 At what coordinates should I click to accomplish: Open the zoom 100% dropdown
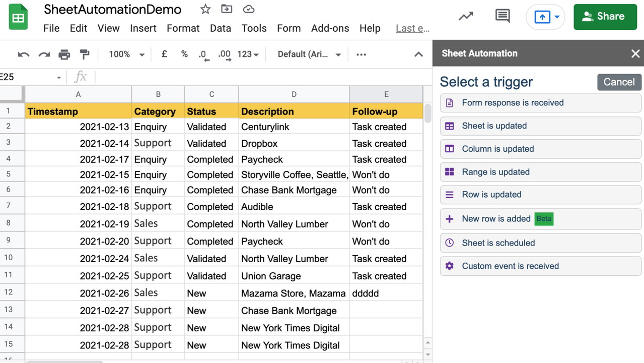pyautogui.click(x=126, y=54)
